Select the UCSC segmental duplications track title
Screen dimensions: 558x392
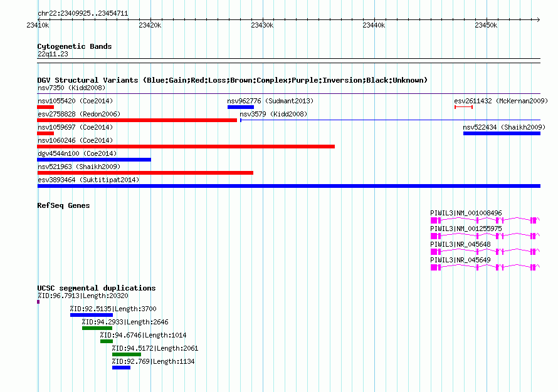coord(97,288)
